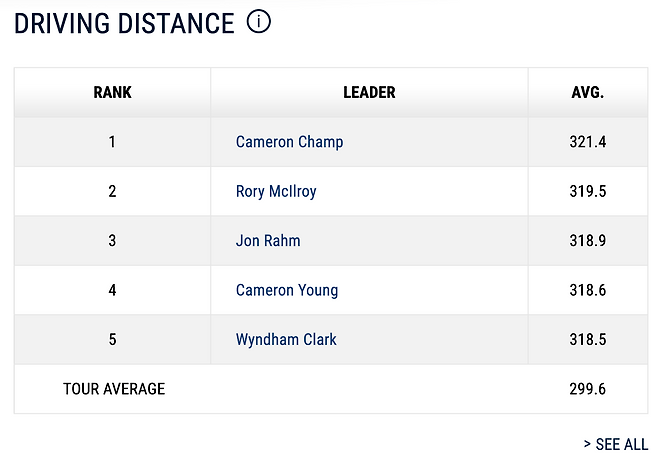658x460 pixels.
Task: Select the 299.6 tour average value
Action: point(588,389)
